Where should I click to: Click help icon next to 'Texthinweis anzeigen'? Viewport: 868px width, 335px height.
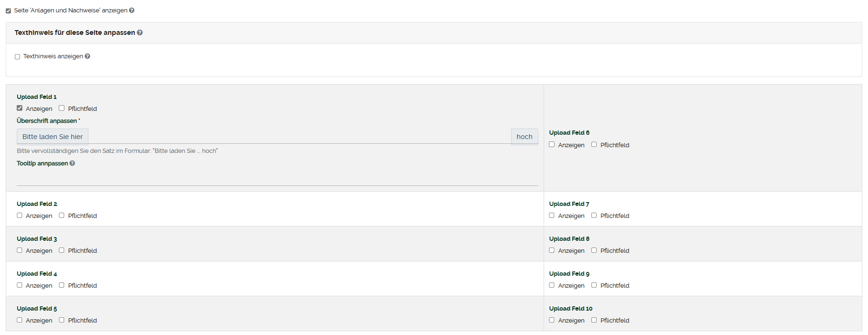tap(87, 56)
